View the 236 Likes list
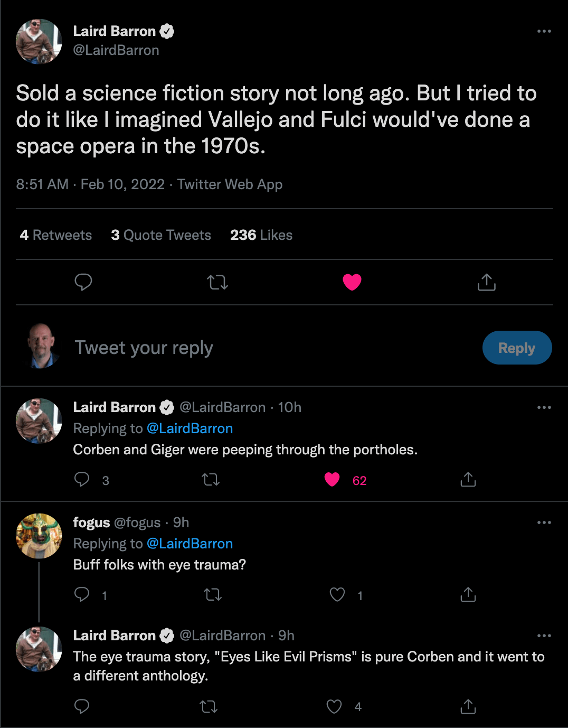The image size is (568, 728). click(x=261, y=235)
